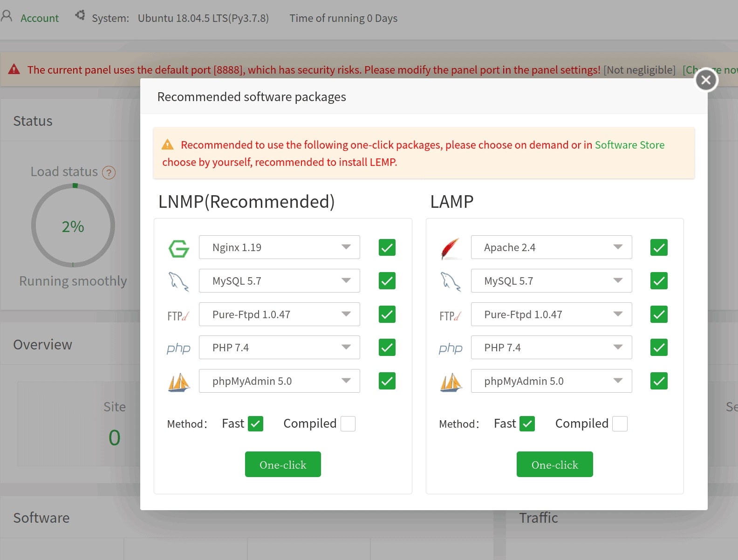Open the Apache 2.4 version dropdown
The image size is (738, 560).
point(551,247)
